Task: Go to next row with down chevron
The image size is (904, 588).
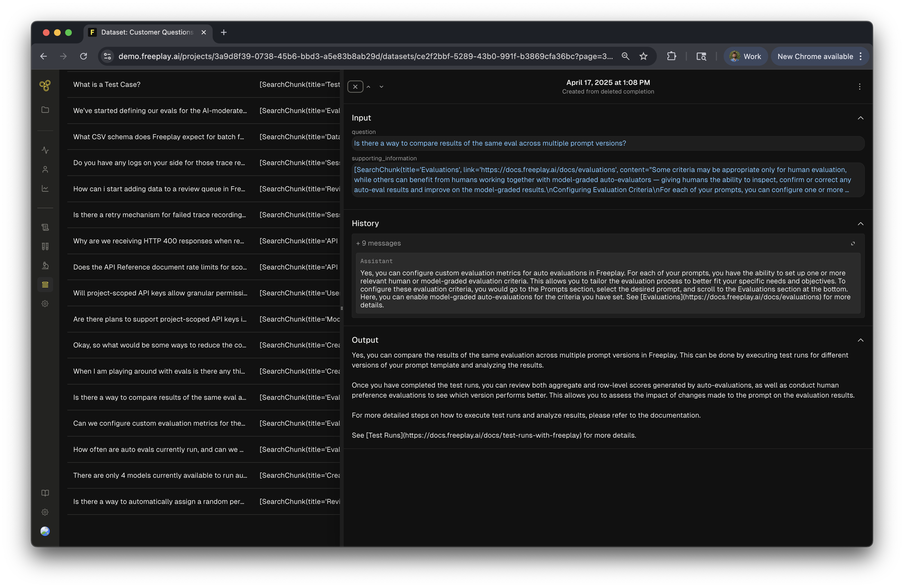Action: click(x=381, y=87)
